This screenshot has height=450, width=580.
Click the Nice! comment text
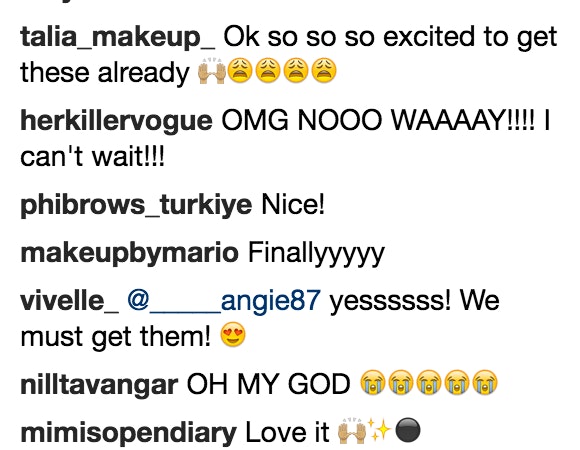pyautogui.click(x=293, y=204)
